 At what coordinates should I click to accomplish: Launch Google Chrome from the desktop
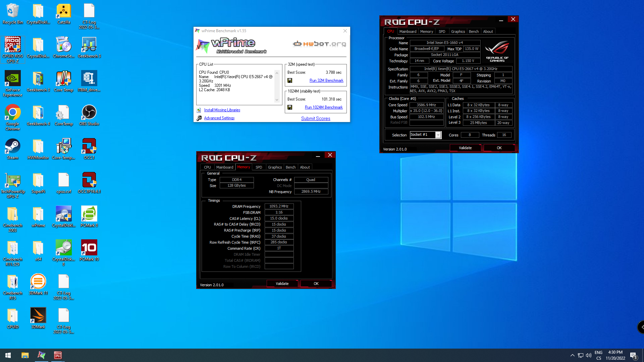pyautogui.click(x=13, y=117)
